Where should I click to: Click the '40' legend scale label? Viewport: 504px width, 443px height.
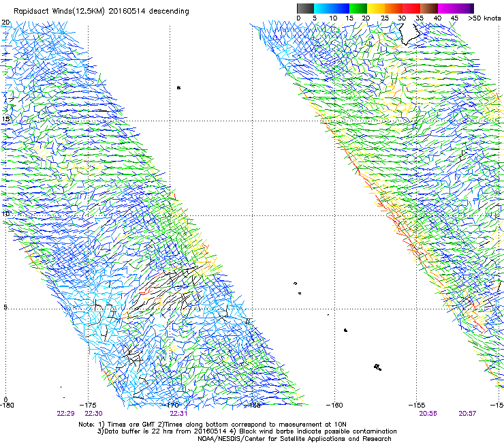pos(437,18)
